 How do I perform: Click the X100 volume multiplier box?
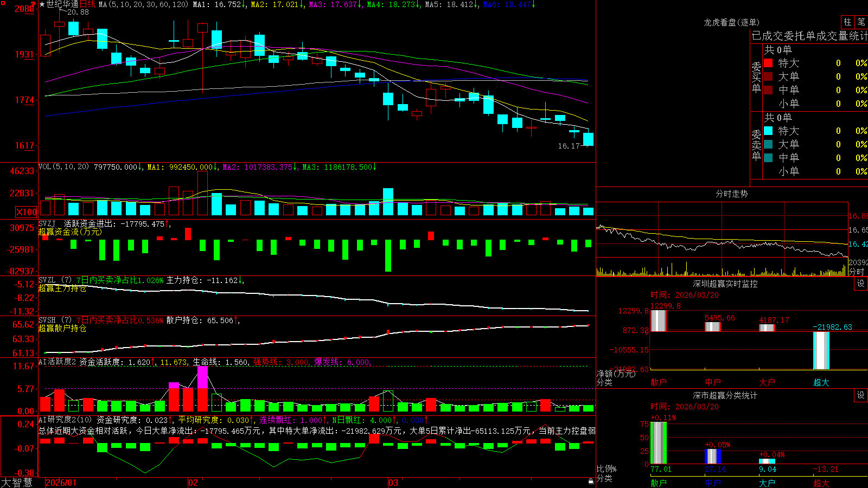tap(27, 212)
